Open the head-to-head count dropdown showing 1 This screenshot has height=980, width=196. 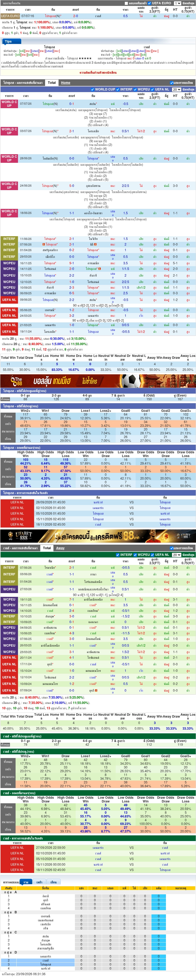177,3
